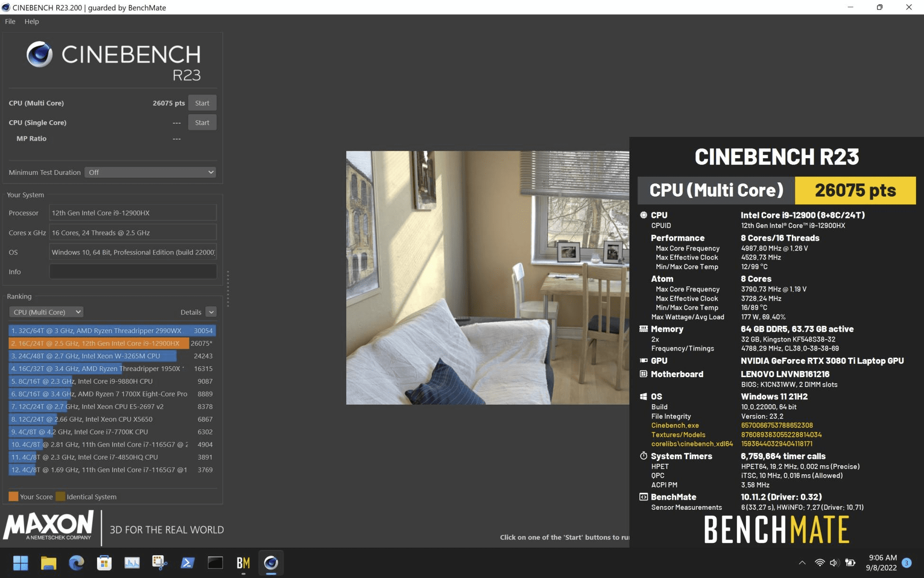Expand the ranking Details dropdown arrow
This screenshot has width=924, height=578.
[211, 312]
